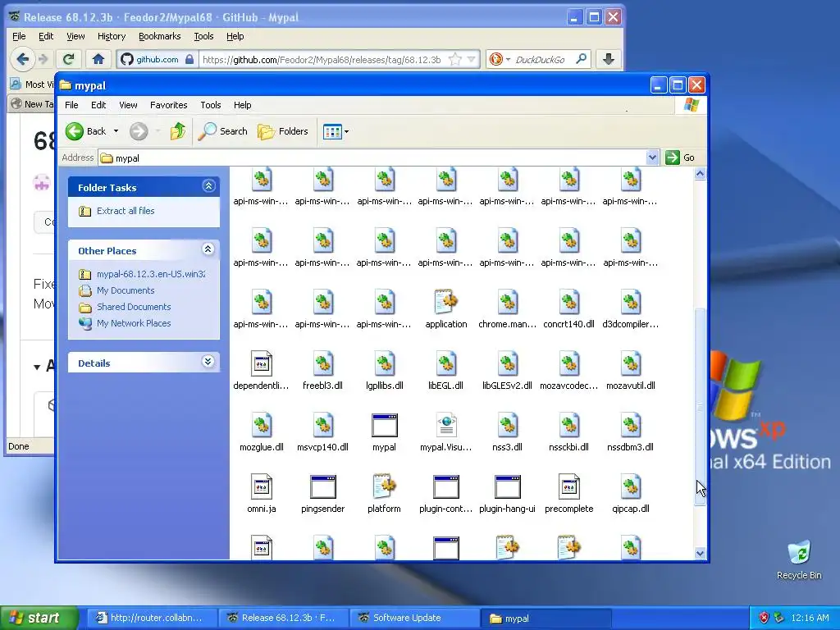Click the Up folder icon in the Explorer toolbar
The image size is (840, 630).
(x=178, y=131)
